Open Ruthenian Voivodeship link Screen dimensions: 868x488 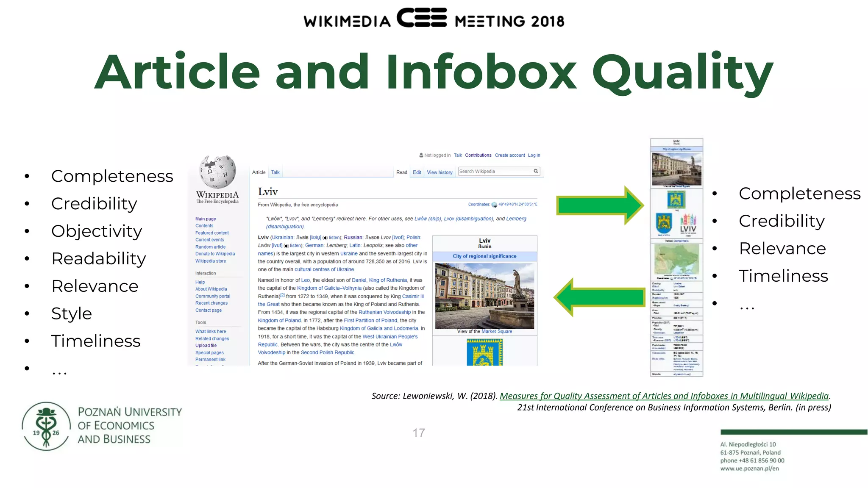384,312
